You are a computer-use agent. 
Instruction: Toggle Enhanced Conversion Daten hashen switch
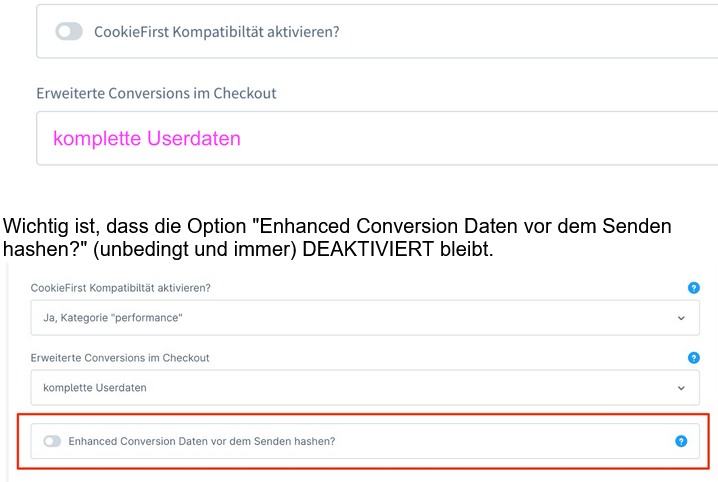(52, 441)
